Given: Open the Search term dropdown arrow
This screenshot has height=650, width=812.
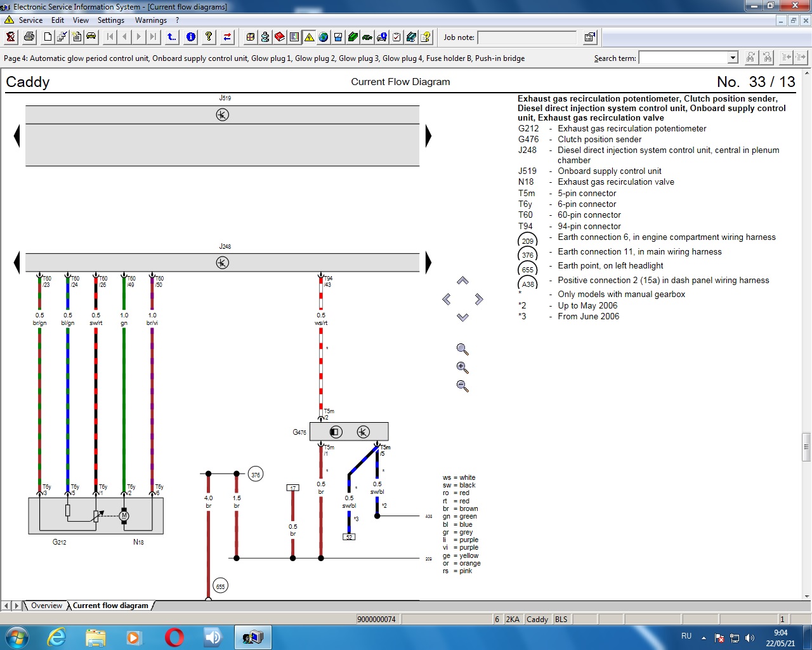Looking at the screenshot, I should pos(733,58).
